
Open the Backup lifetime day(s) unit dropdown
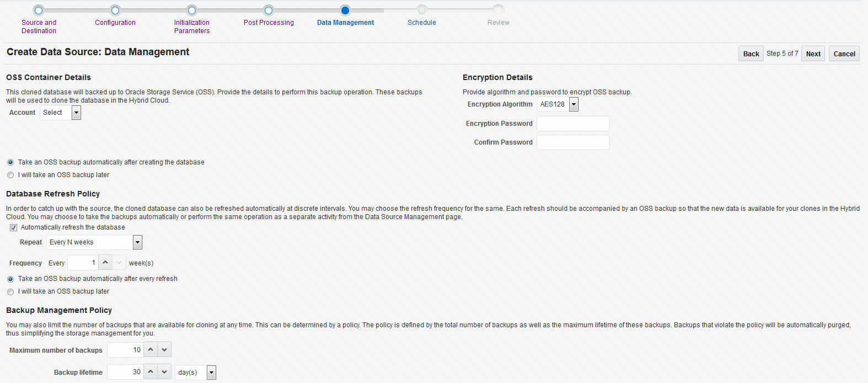[x=195, y=373]
